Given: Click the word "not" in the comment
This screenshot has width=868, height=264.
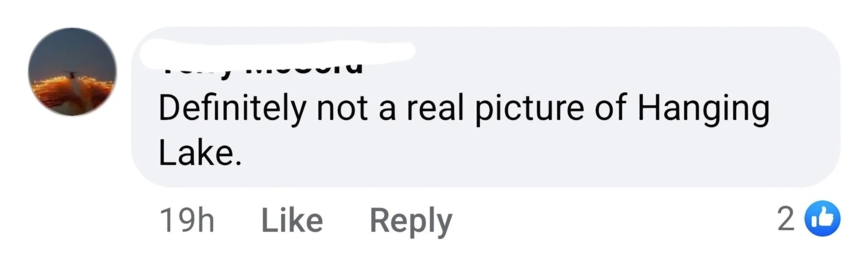Looking at the screenshot, I should click(342, 109).
